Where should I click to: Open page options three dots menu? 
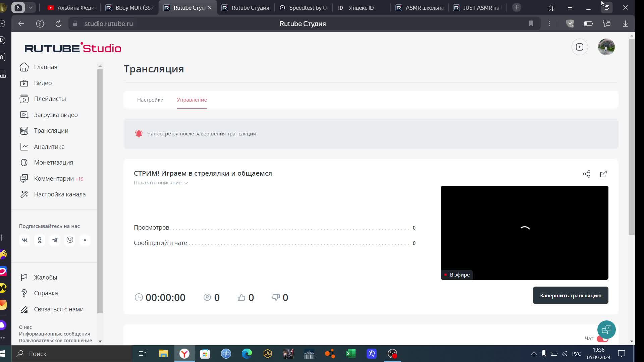click(549, 23)
